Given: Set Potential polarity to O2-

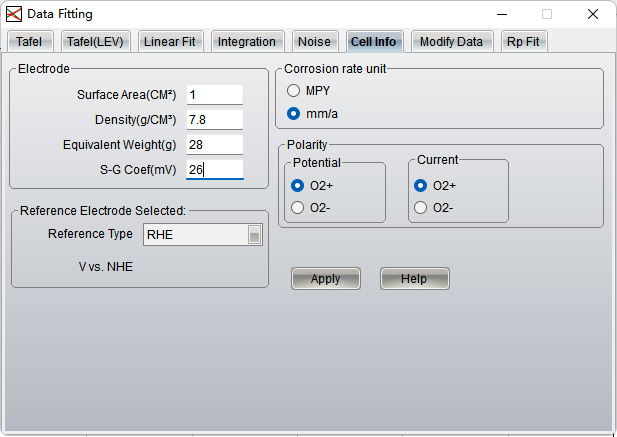Looking at the screenshot, I should pyautogui.click(x=298, y=207).
